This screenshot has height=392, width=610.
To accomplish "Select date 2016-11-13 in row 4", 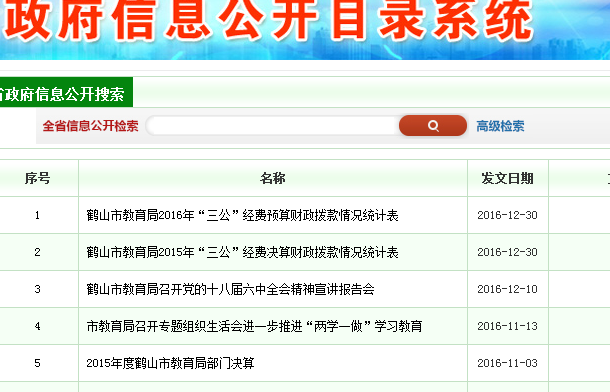I will click(x=507, y=326).
